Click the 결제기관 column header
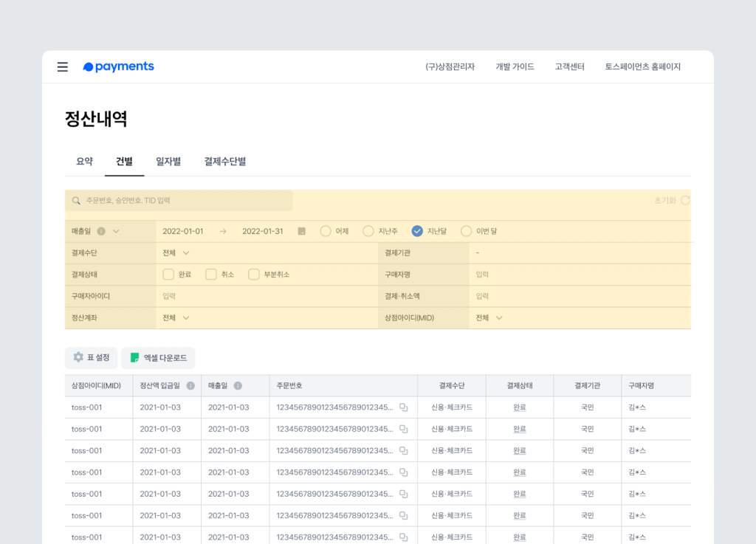756x544 pixels. (587, 385)
